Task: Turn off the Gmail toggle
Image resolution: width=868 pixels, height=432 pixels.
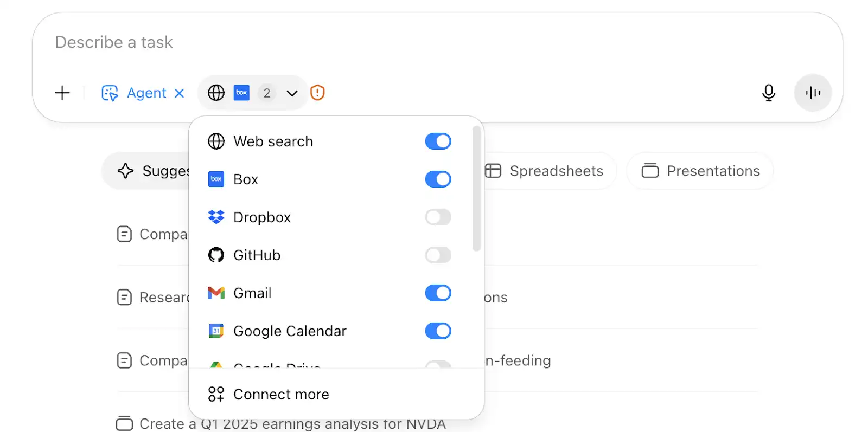Action: (x=438, y=293)
